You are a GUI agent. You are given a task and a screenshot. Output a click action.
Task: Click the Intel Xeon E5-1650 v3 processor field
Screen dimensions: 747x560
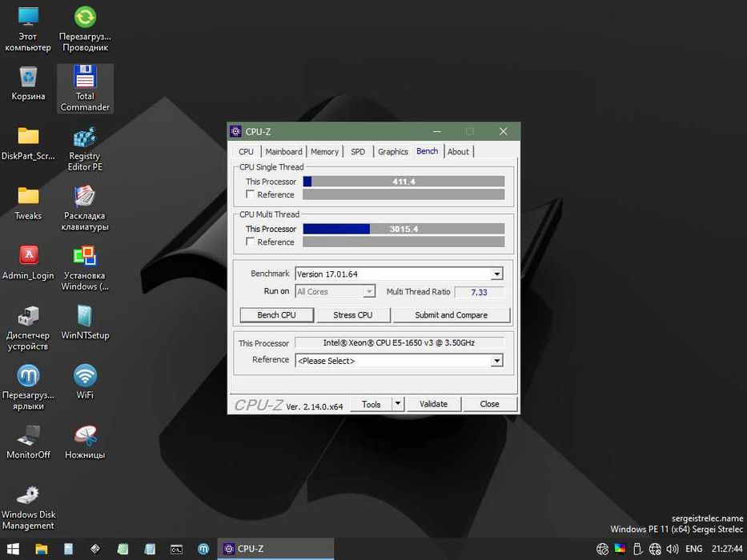click(400, 342)
